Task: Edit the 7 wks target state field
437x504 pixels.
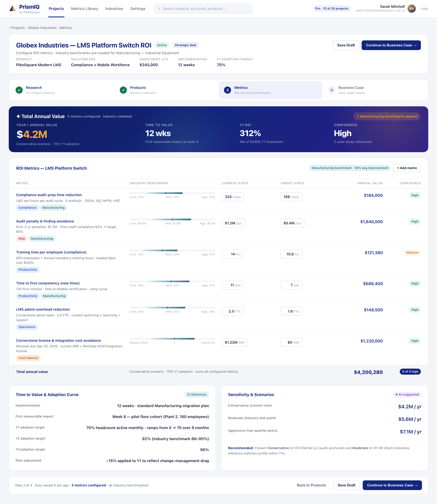Action: (x=291, y=285)
